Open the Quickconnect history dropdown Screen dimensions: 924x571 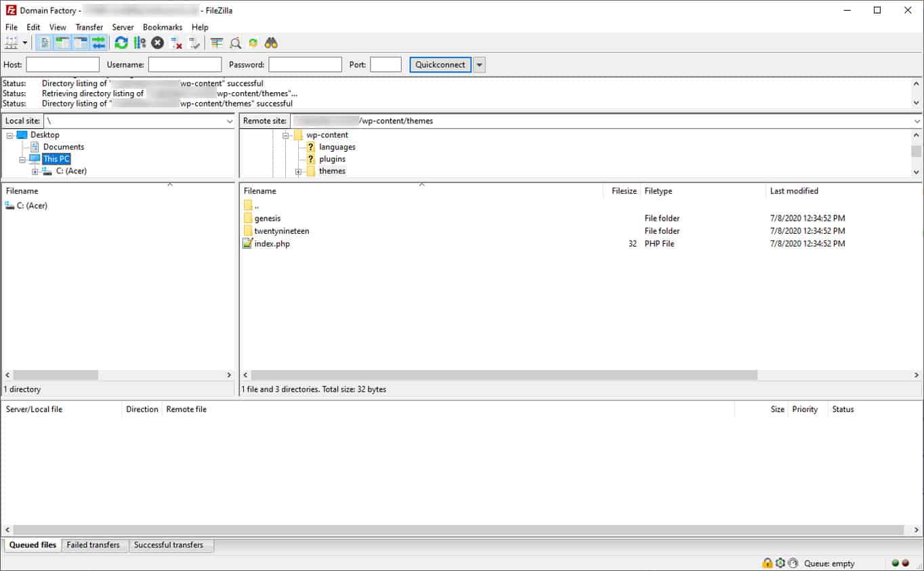click(480, 64)
